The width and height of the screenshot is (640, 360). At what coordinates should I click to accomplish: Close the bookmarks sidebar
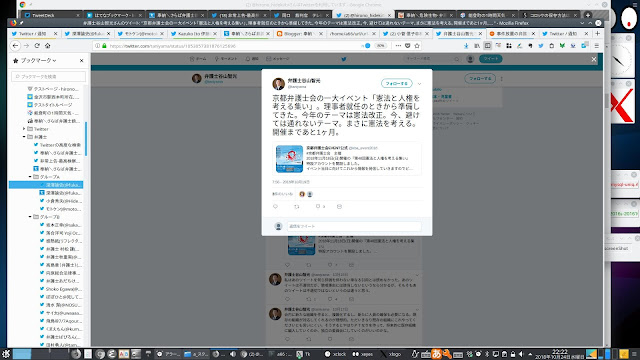coord(81,60)
